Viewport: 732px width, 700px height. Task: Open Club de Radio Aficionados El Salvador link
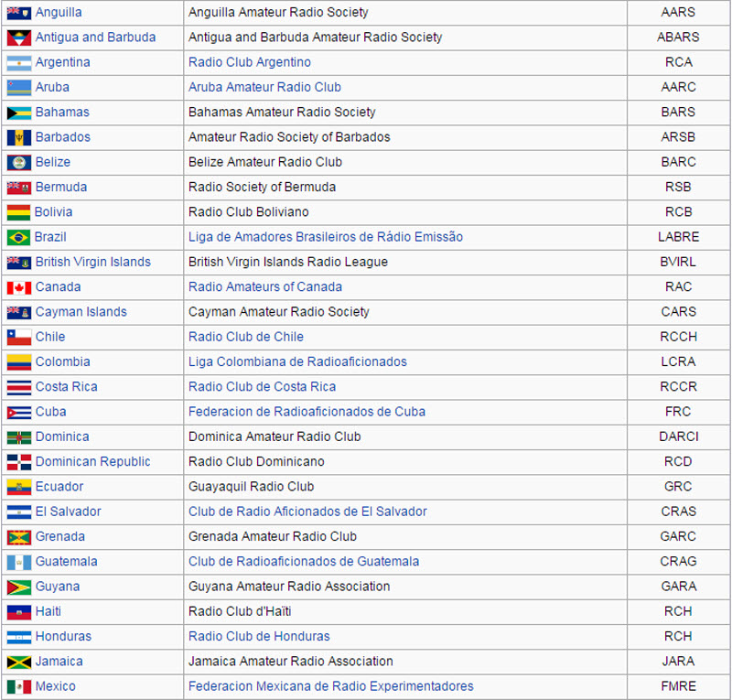tap(307, 512)
